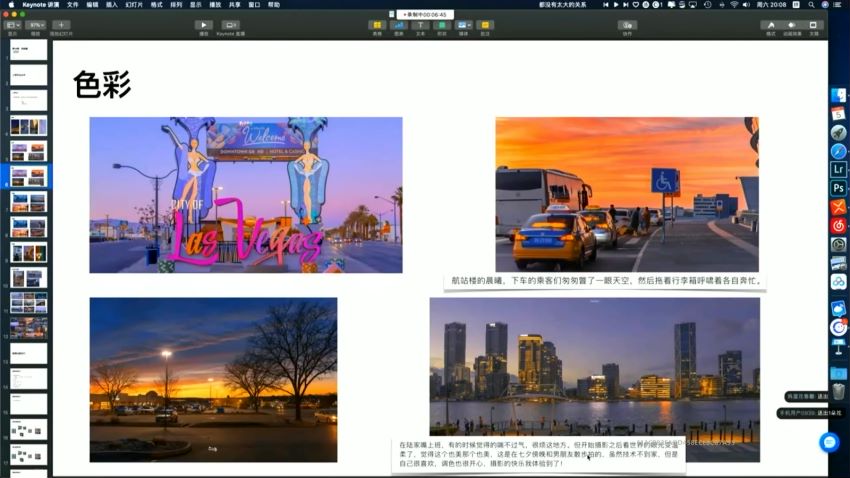
Task: Click play music in menu bar
Action: [616, 4]
